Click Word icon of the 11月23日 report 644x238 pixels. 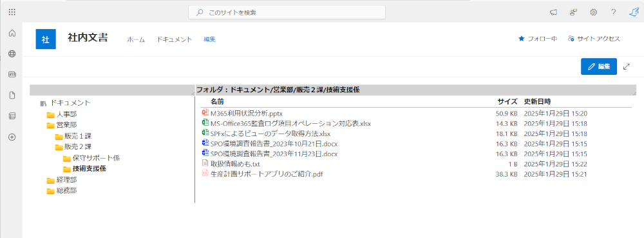(205, 154)
